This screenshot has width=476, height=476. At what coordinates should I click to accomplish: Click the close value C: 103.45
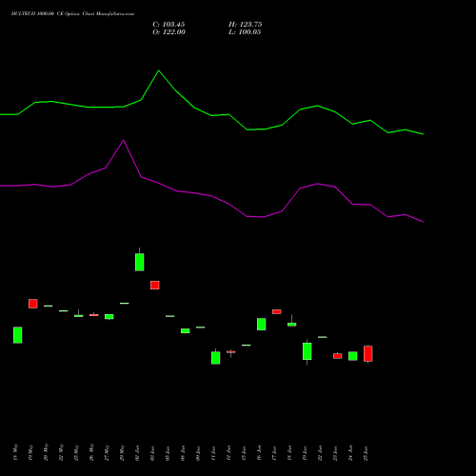coord(169,25)
